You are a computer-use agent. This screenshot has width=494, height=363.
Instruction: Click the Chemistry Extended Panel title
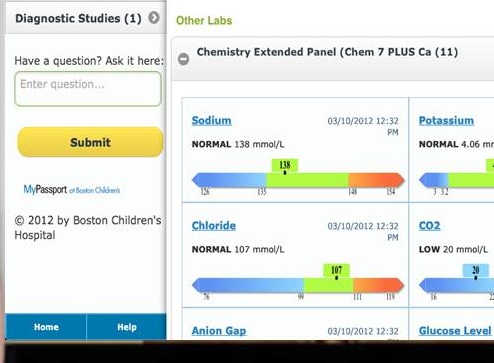click(327, 52)
